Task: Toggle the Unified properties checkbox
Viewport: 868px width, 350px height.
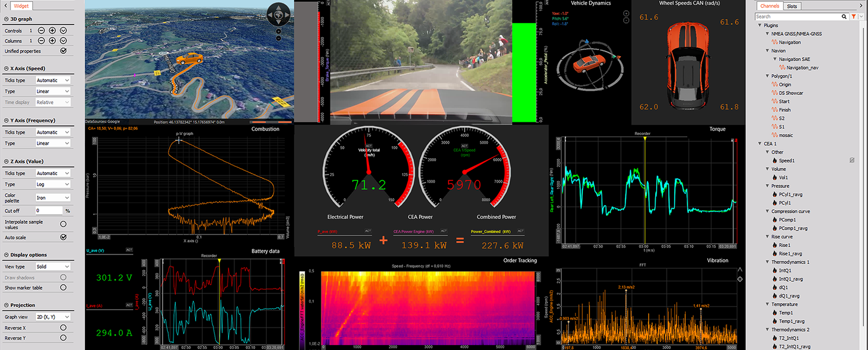Action: (63, 51)
